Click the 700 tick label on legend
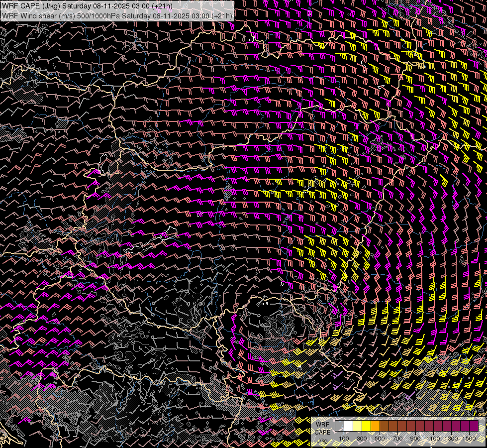487x448 pixels. tap(397, 438)
